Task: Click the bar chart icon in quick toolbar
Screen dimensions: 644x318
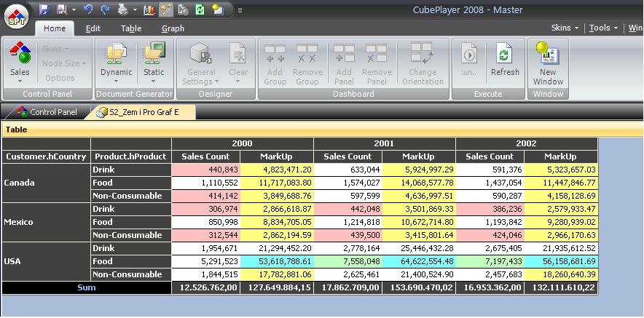Action: click(x=149, y=9)
